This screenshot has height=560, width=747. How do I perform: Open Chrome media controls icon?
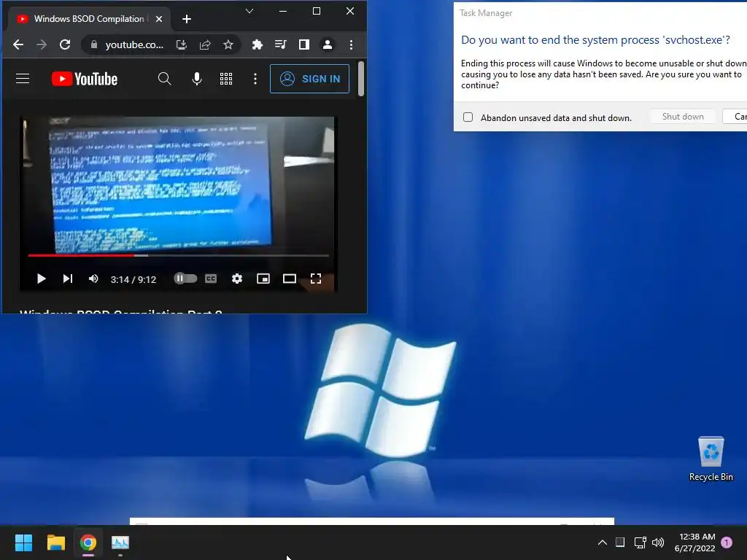281,44
